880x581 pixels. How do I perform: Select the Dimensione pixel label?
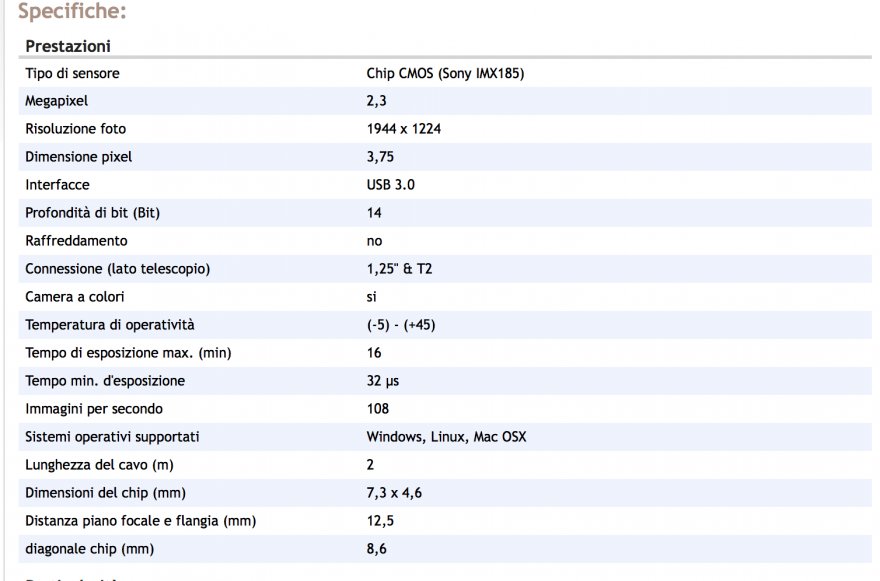(x=78, y=157)
